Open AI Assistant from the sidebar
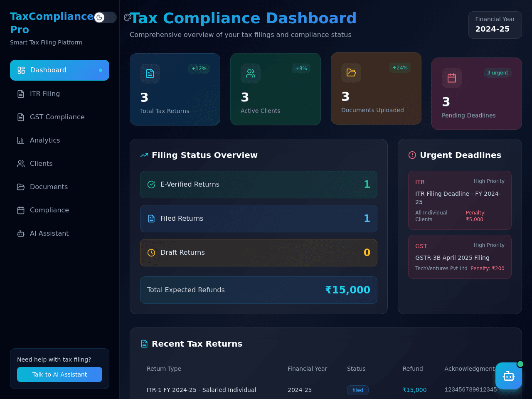Image resolution: width=532 pixels, height=399 pixels. (x=59, y=234)
